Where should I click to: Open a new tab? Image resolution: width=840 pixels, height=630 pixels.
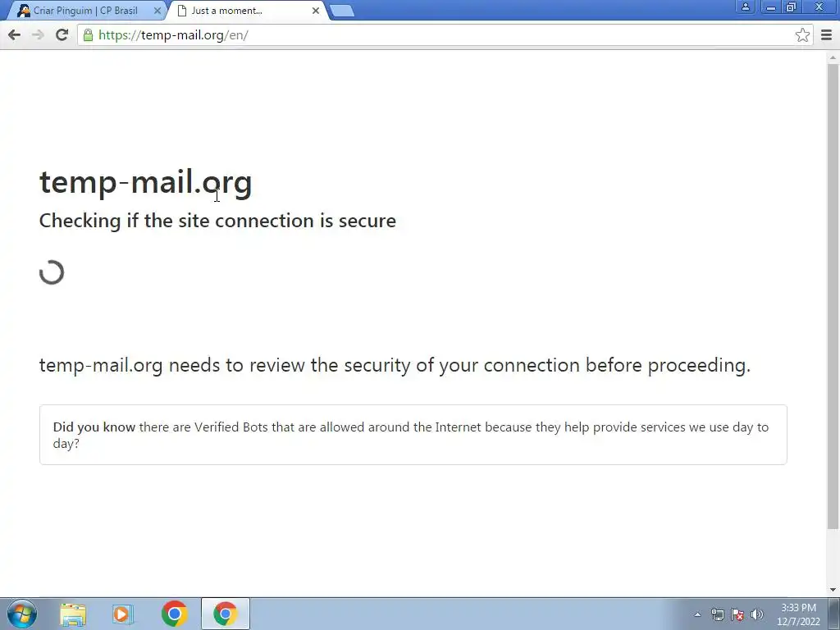(342, 11)
